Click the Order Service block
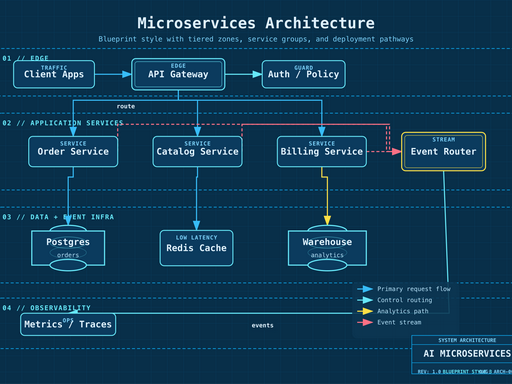512x384 pixels. [73, 152]
